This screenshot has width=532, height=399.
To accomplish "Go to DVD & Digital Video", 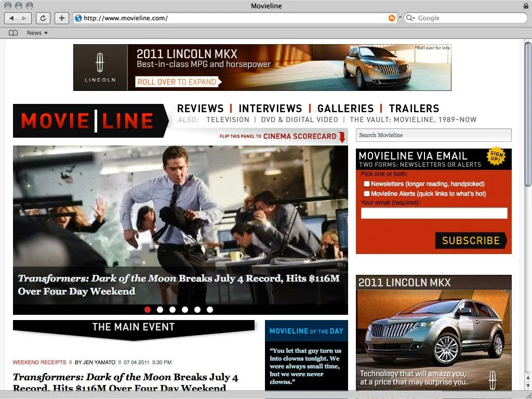I will click(300, 120).
